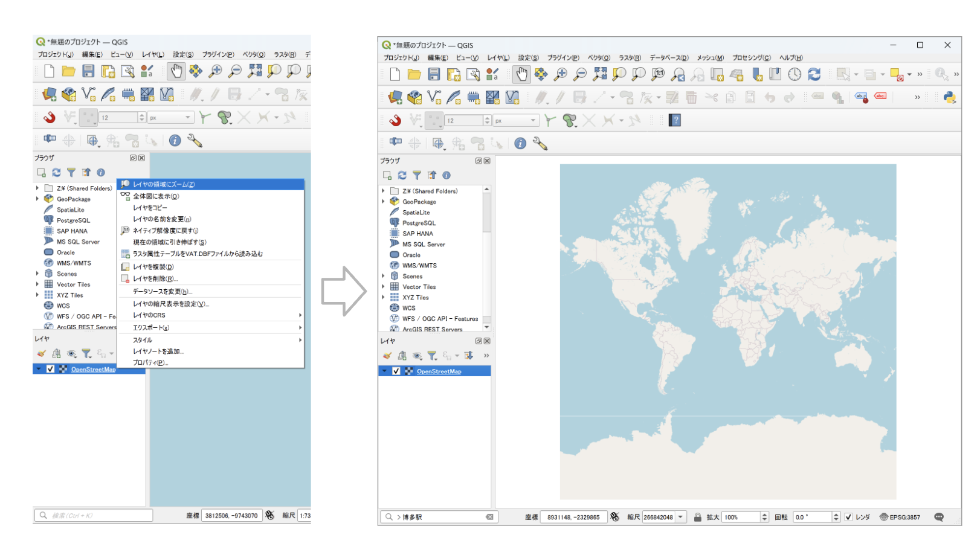Select the Pan Map hand tool
This screenshot has height=558, width=980.
pyautogui.click(x=521, y=74)
